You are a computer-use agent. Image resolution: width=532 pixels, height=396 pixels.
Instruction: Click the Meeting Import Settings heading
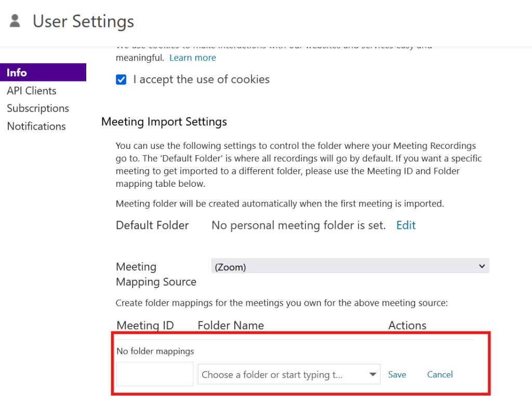pos(164,122)
